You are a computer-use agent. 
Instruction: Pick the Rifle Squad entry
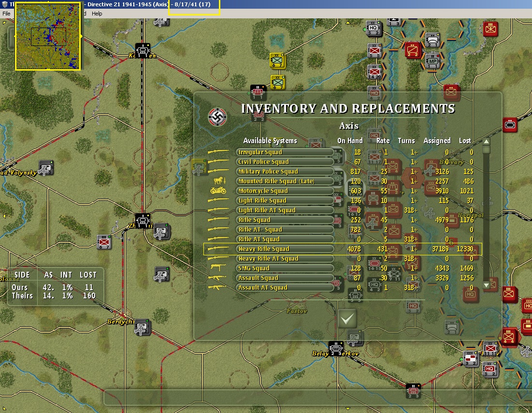285,220
